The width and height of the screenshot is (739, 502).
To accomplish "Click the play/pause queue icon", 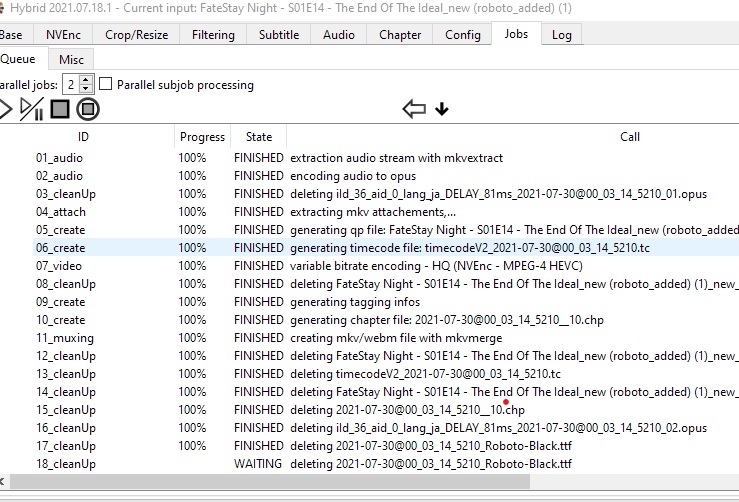I will pyautogui.click(x=31, y=109).
